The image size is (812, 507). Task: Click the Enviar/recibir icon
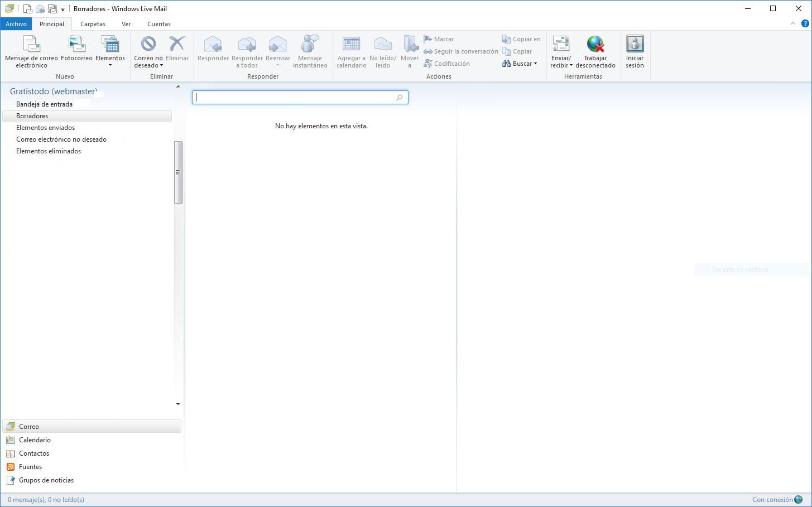(x=561, y=44)
